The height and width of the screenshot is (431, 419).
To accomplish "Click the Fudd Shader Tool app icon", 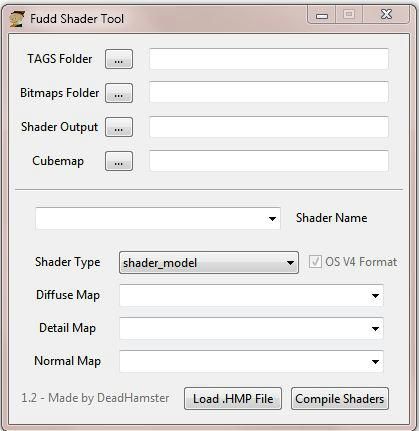I will (16, 19).
